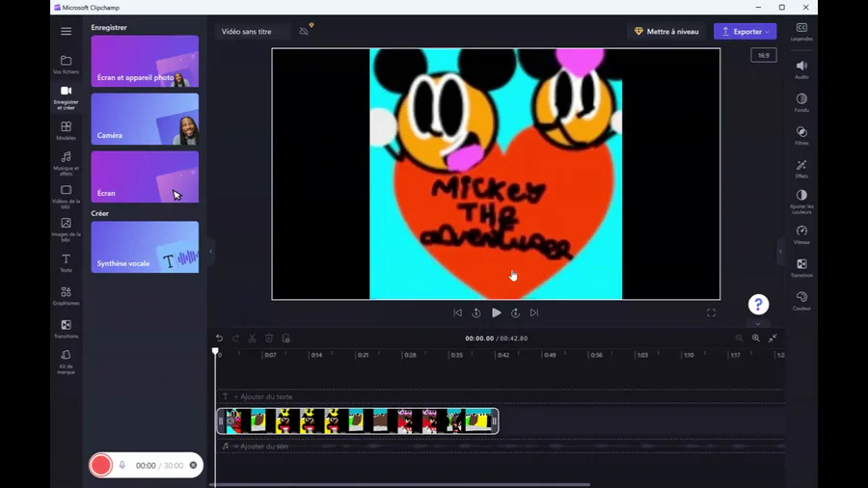
Task: Close the recorder bar
Action: pyautogui.click(x=193, y=465)
